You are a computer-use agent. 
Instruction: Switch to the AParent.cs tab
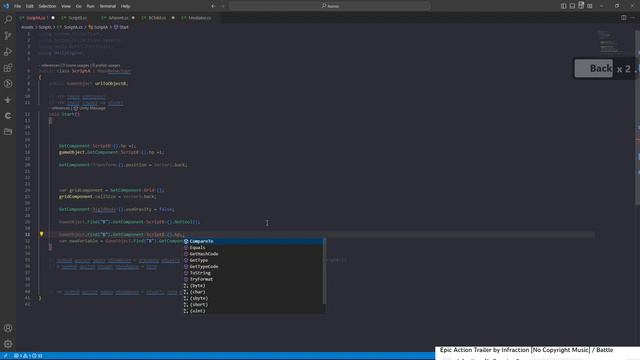pyautogui.click(x=118, y=18)
